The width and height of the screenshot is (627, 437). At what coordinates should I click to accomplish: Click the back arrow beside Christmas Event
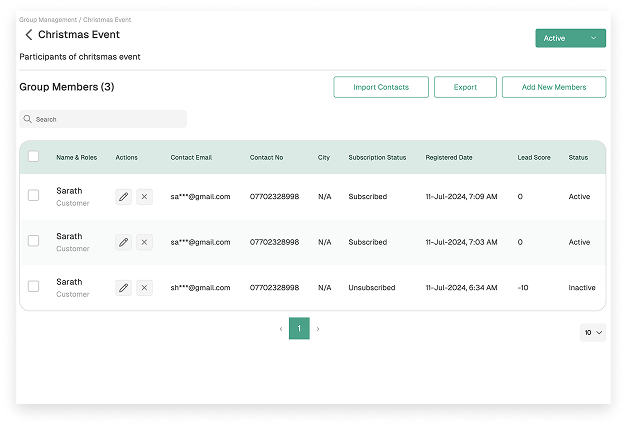pyautogui.click(x=28, y=35)
